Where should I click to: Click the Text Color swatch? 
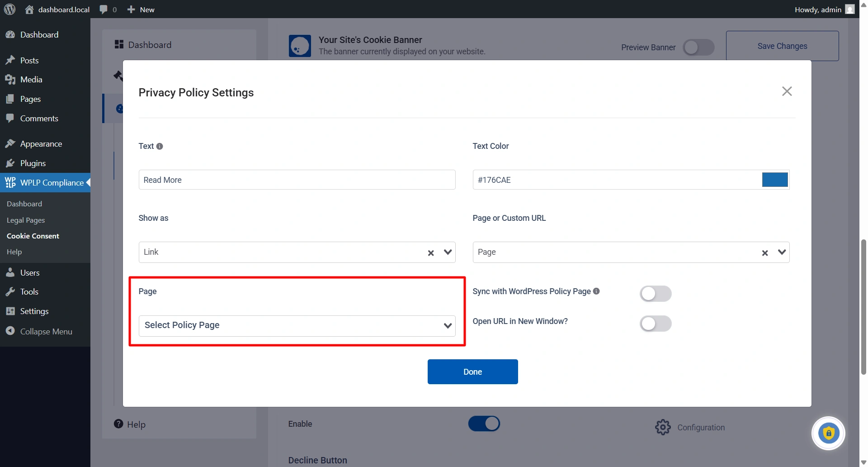[x=774, y=180]
